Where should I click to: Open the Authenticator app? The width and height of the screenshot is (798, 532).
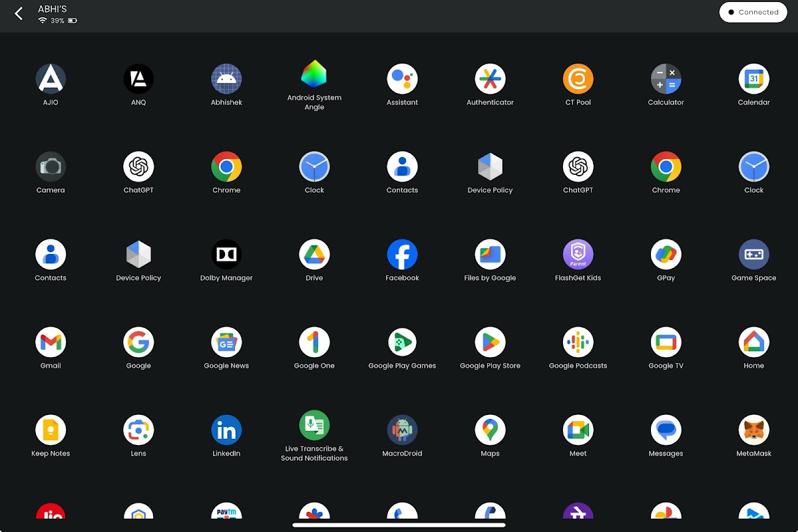490,79
